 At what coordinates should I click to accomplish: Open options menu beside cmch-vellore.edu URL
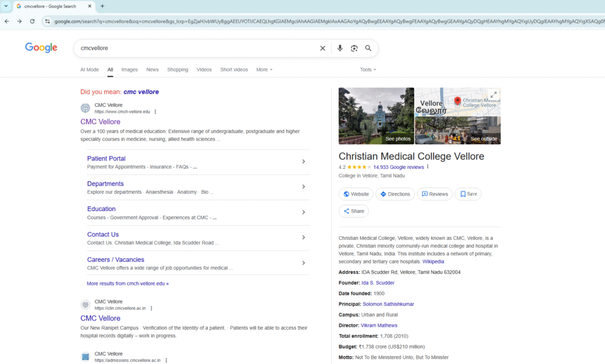click(155, 112)
